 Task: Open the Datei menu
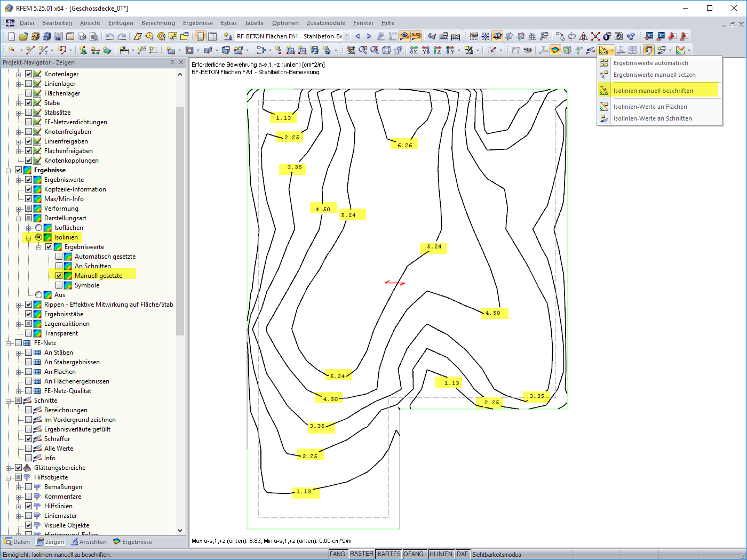click(27, 23)
